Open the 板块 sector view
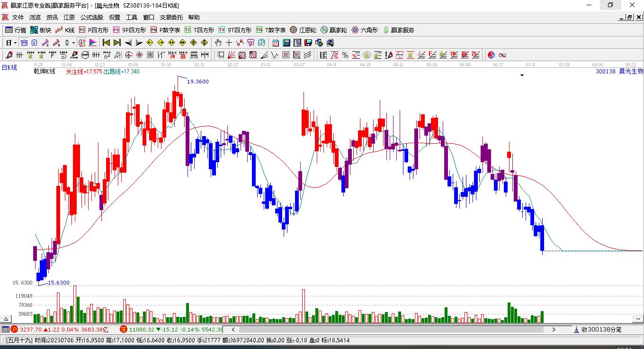Viewport: 644px width, 349px height. pyautogui.click(x=40, y=30)
